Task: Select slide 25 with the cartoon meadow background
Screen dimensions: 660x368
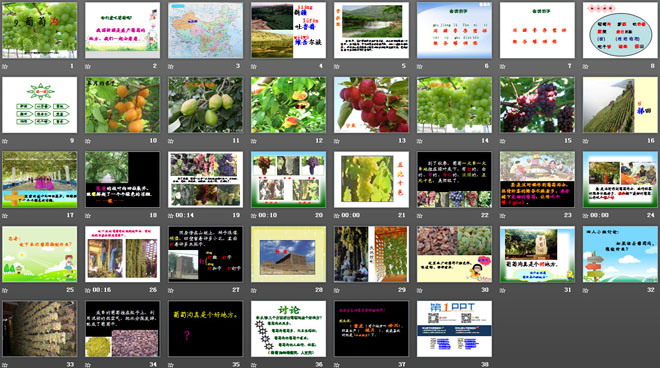Action: [x=40, y=254]
